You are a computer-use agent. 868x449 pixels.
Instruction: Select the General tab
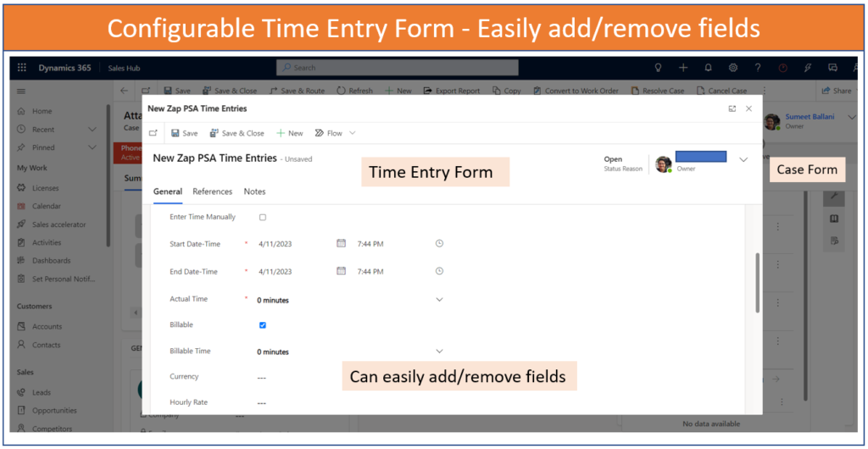coord(168,191)
